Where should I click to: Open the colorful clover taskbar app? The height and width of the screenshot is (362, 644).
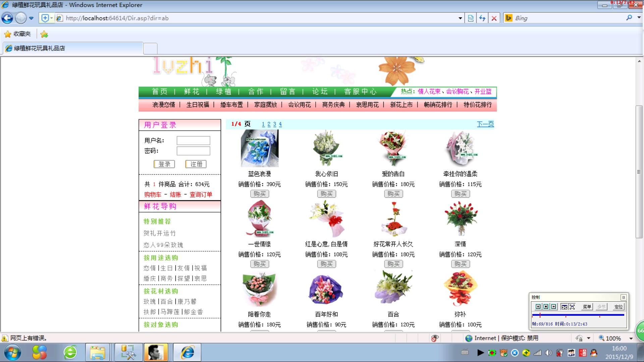(39, 353)
